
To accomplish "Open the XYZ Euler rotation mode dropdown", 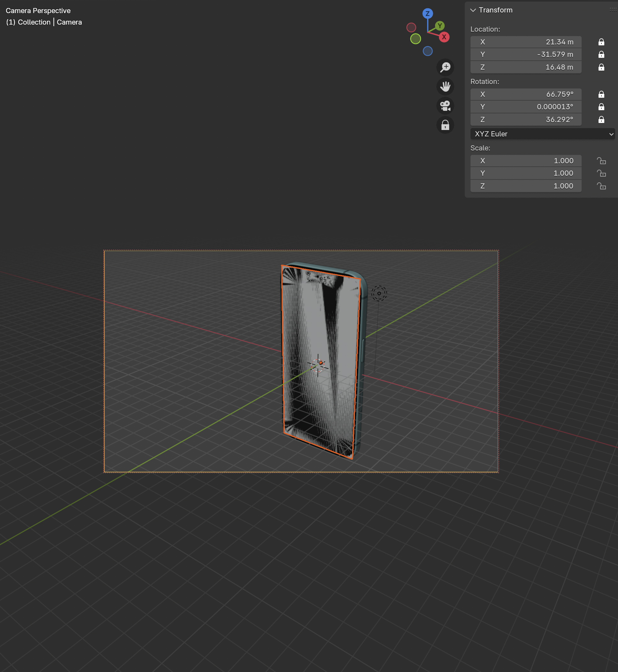I will [542, 134].
